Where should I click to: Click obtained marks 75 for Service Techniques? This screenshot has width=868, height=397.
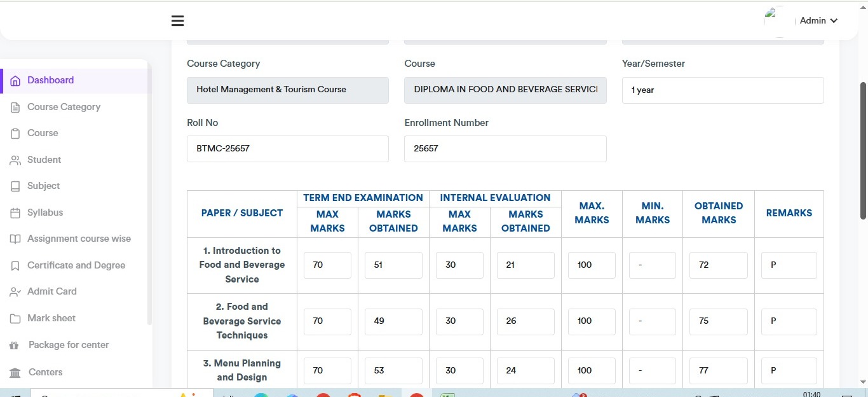[719, 321]
